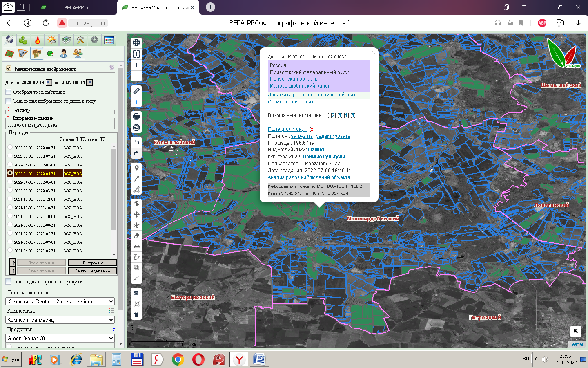This screenshot has height=368, width=588.
Task: Open Сегментация в точке link
Action: coord(292,102)
